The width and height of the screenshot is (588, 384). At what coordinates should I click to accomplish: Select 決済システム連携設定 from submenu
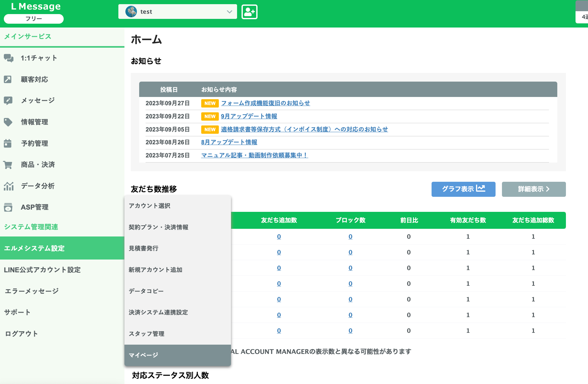[x=178, y=312]
